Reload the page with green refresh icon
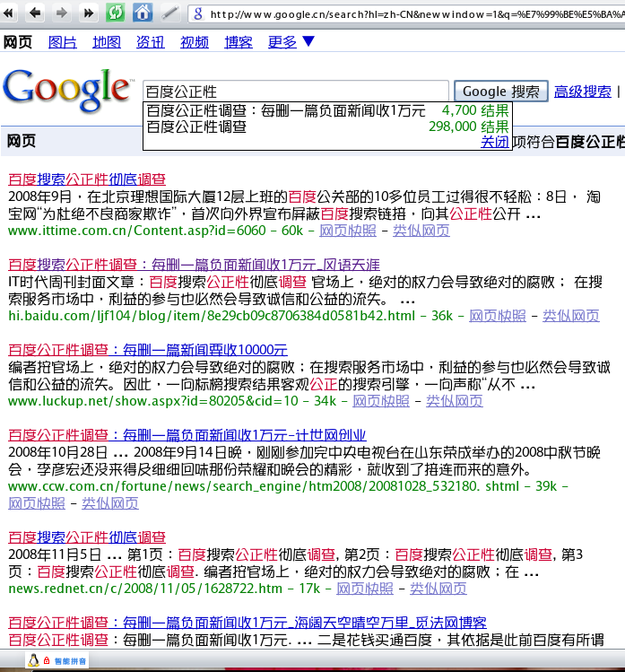This screenshot has height=672, width=625. (116, 13)
